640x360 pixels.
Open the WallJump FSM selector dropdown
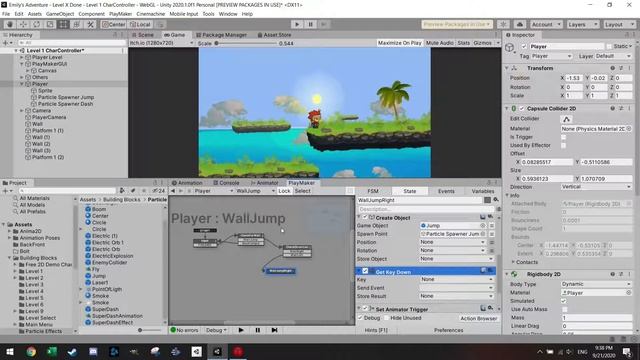[256, 191]
